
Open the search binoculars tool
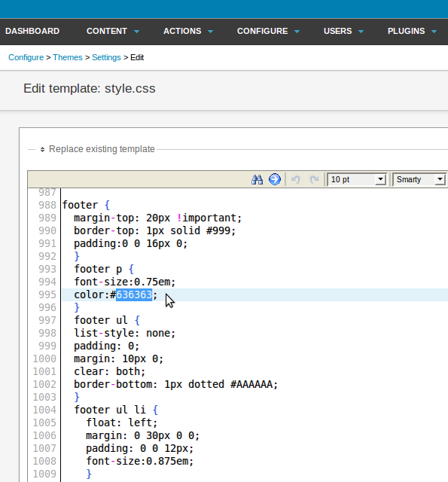pos(257,179)
